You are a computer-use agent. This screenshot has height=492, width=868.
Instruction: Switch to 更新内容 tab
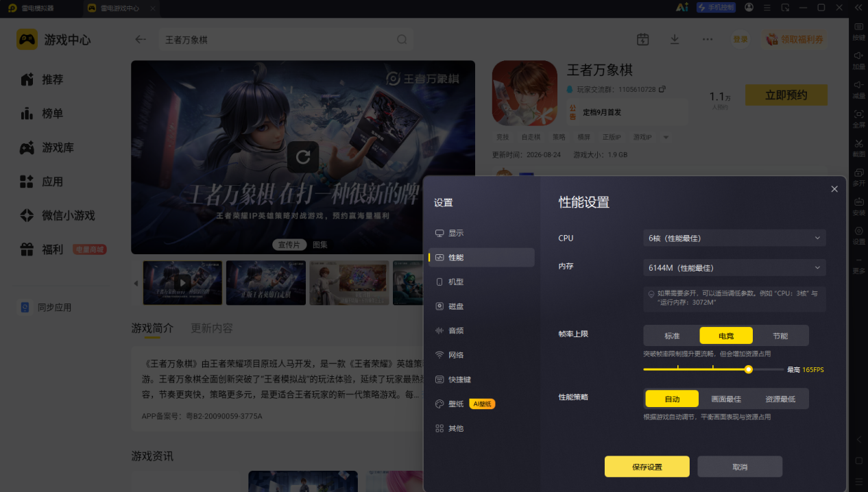(212, 328)
